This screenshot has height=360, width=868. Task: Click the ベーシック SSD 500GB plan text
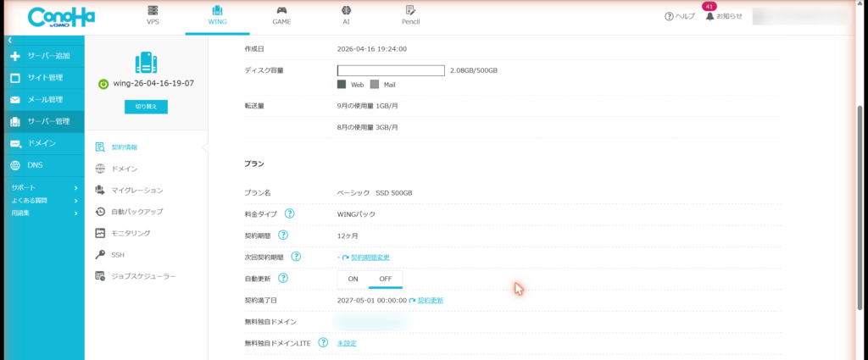tap(375, 192)
